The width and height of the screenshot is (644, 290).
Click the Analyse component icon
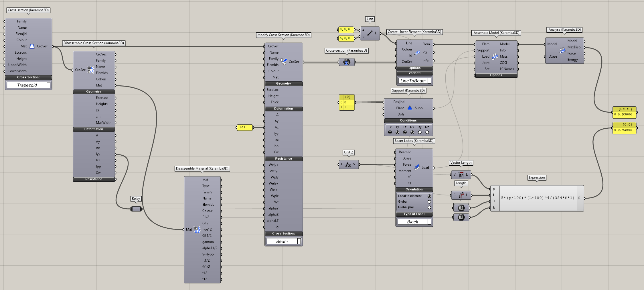562,50
